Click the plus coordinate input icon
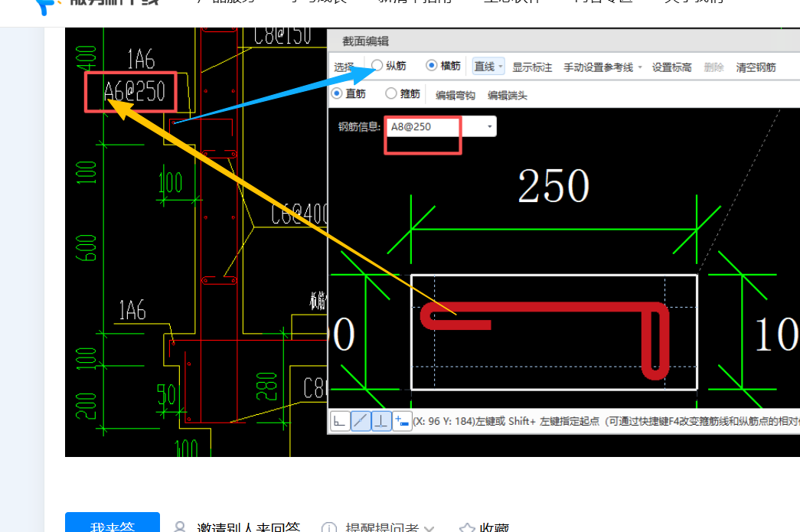800x532 pixels. click(x=402, y=421)
